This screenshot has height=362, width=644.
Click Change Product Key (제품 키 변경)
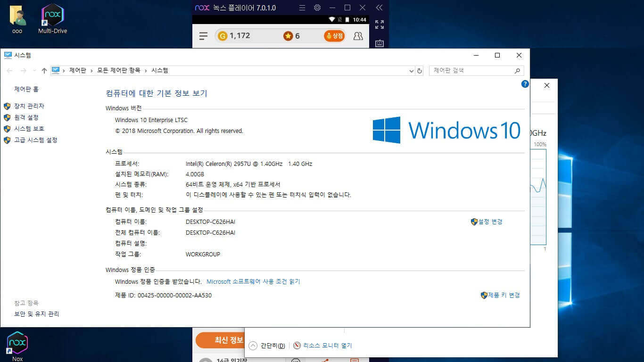[x=504, y=295]
